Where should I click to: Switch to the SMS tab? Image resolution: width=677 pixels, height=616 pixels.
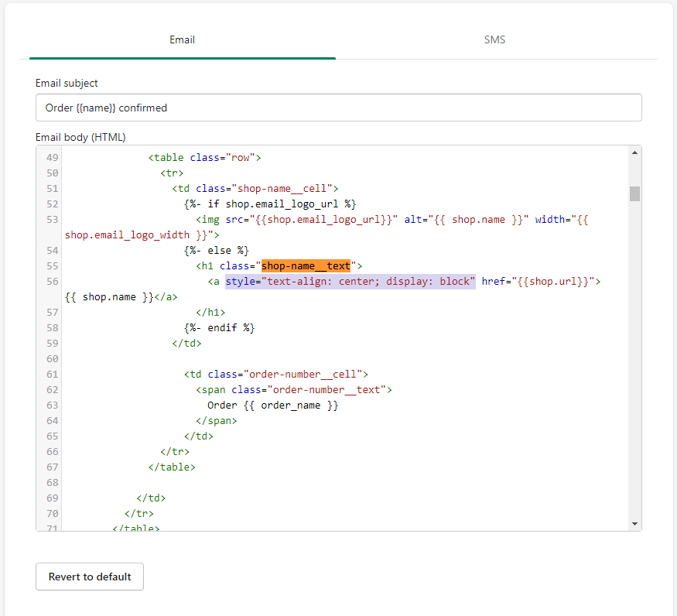(x=494, y=39)
